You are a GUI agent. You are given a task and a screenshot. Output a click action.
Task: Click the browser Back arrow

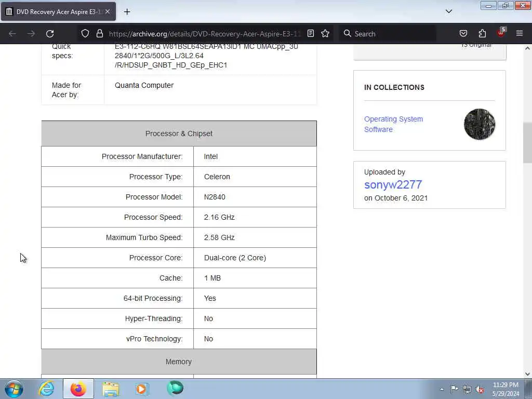[x=12, y=34]
